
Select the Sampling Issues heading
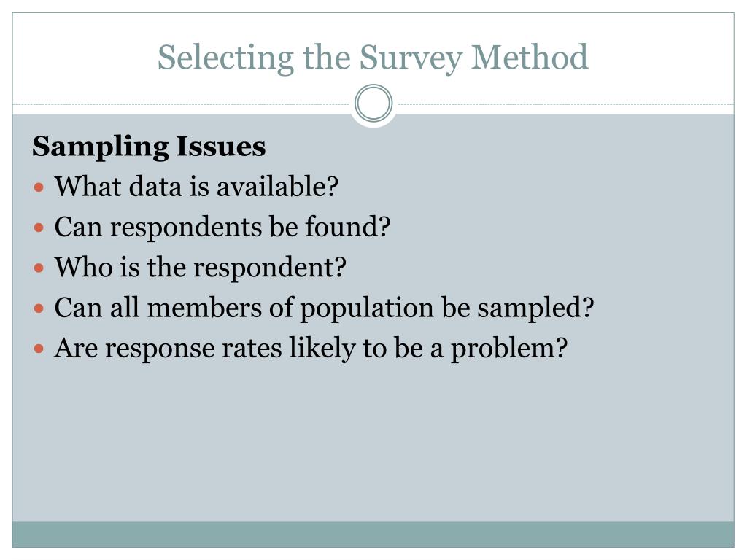(149, 146)
